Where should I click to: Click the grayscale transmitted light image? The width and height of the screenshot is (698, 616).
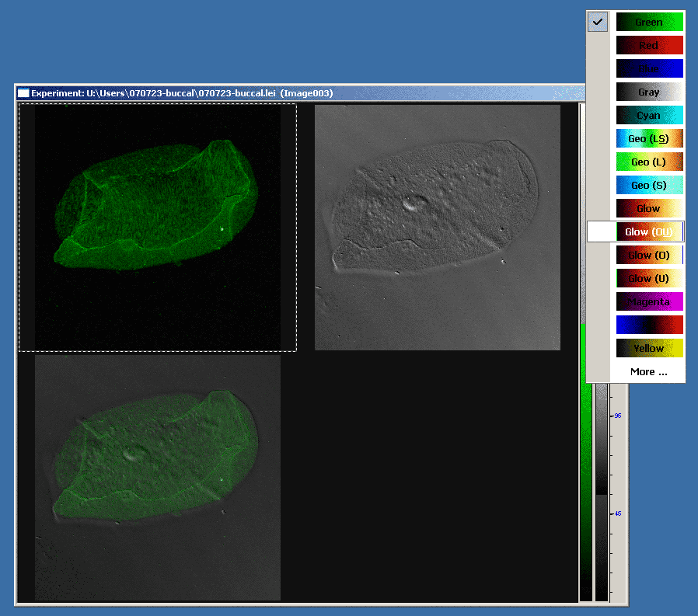pyautogui.click(x=437, y=228)
